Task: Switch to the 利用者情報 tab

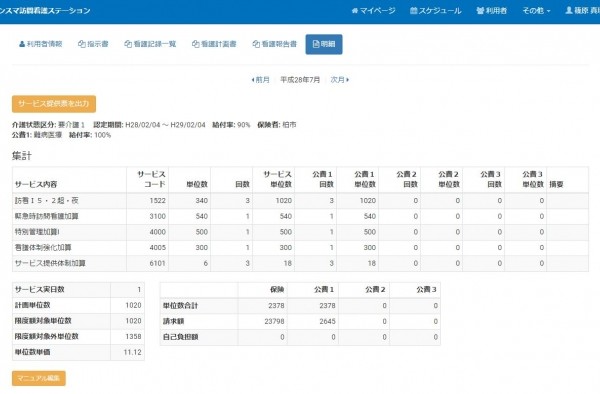Action: pos(41,44)
